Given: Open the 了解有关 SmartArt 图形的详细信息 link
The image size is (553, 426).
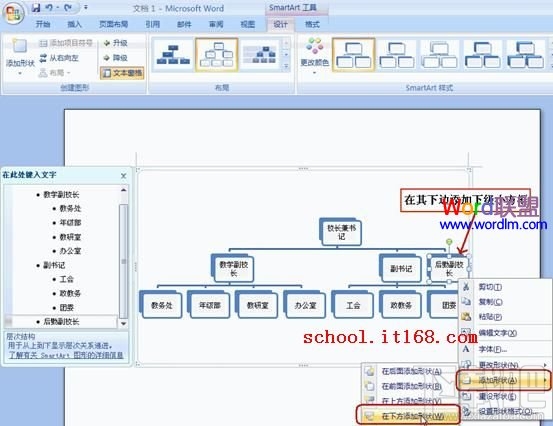Looking at the screenshot, I should tap(66, 355).
